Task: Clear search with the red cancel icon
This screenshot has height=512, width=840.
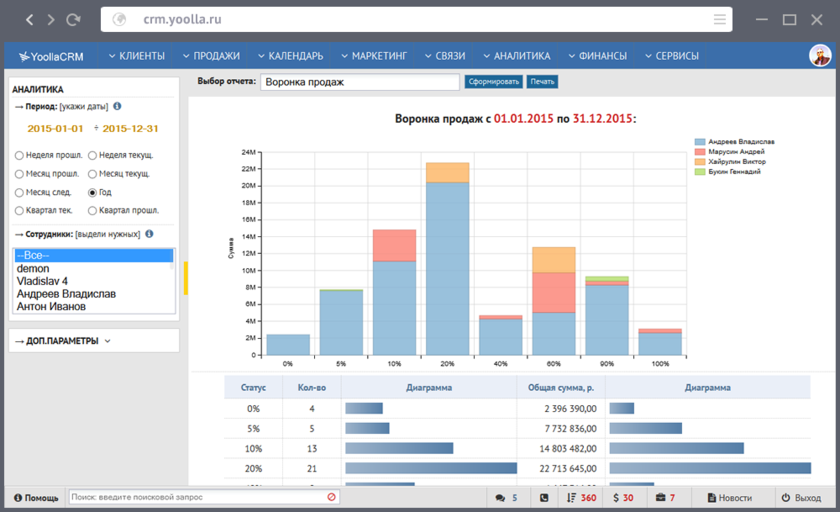Action: coord(332,497)
